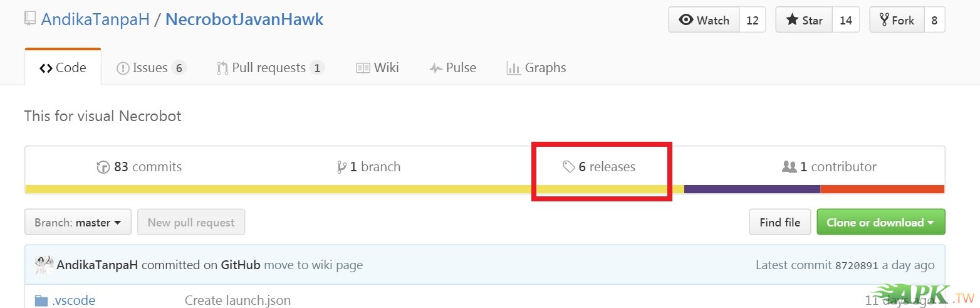This screenshot has height=308, width=980.
Task: Open the 6 releases page
Action: click(599, 167)
